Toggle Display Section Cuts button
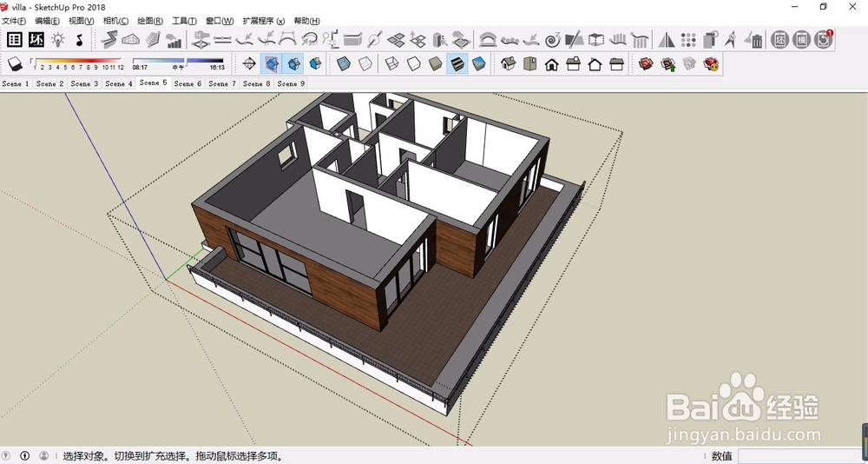Viewport: 868px width, 464px height. click(x=293, y=63)
